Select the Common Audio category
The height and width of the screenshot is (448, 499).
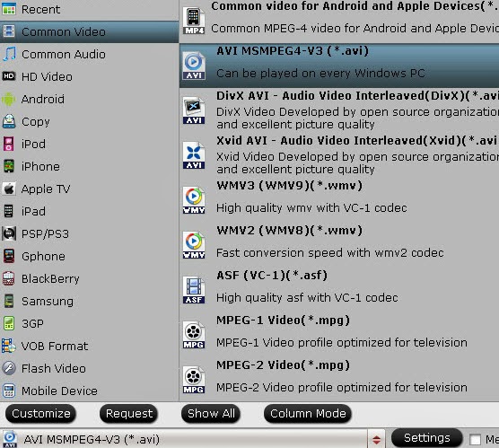click(x=89, y=54)
